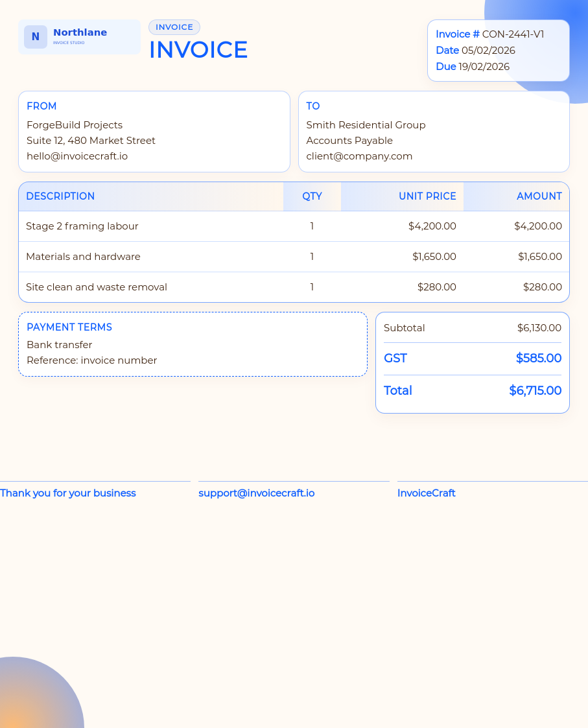Click quantity for Materials and hardware
Viewport: 588px width, 728px height.
[312, 256]
